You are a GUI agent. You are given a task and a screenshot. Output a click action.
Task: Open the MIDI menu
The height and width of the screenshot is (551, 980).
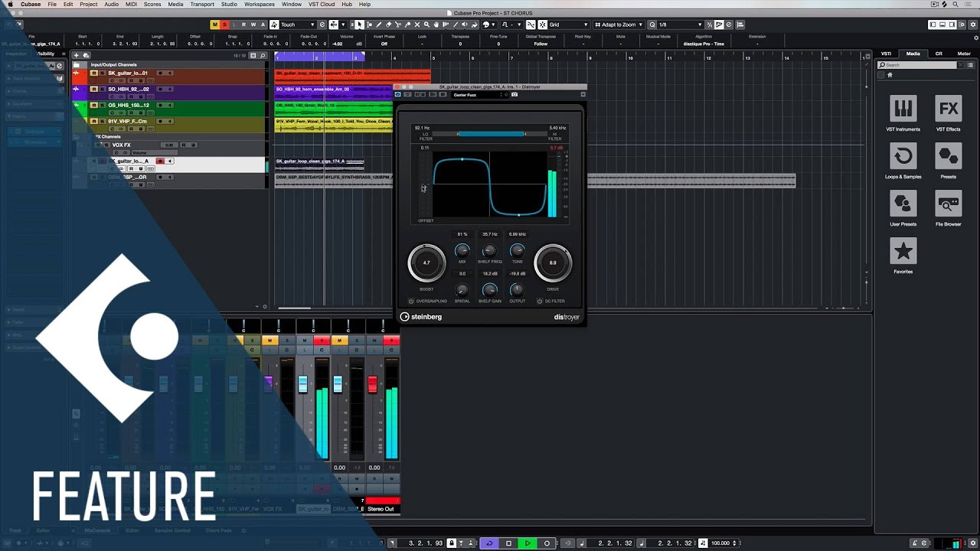132,5
